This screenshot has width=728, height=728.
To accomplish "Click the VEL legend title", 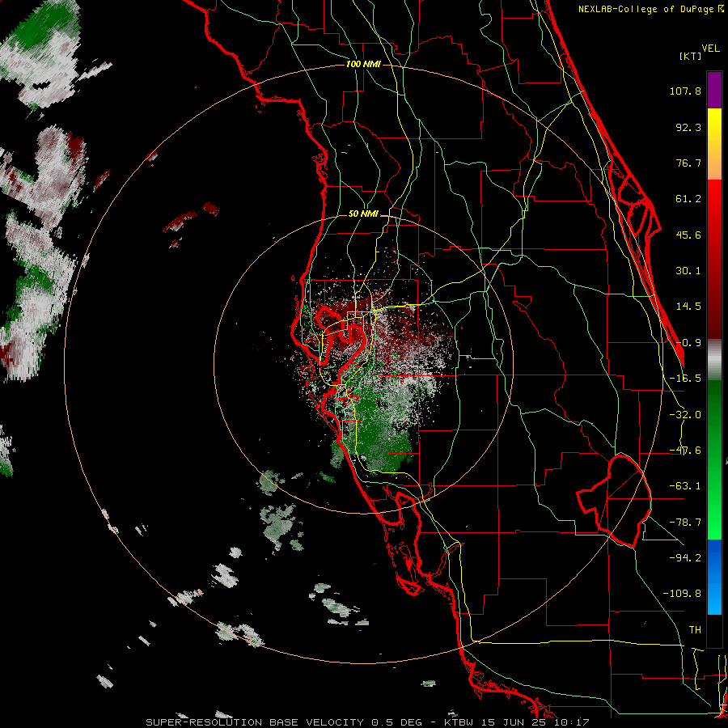I will coord(710,49).
